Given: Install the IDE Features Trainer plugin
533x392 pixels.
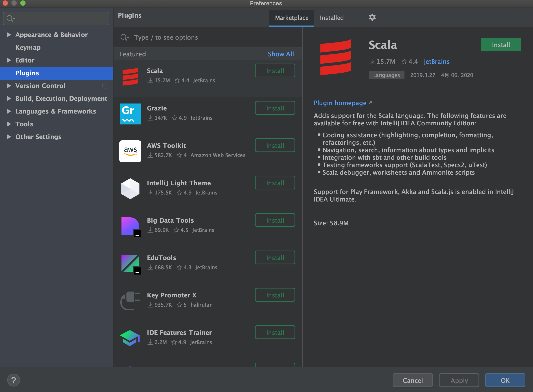Looking at the screenshot, I should click(x=275, y=332).
